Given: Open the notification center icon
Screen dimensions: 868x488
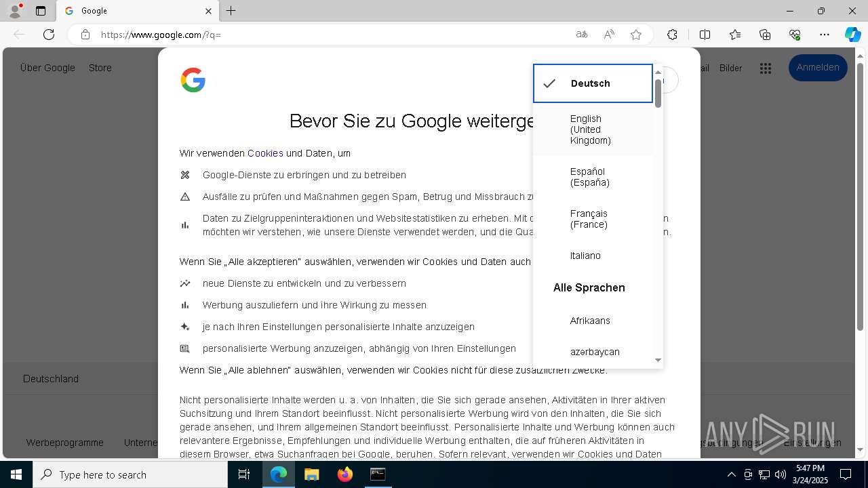Looking at the screenshot, I should point(846,474).
